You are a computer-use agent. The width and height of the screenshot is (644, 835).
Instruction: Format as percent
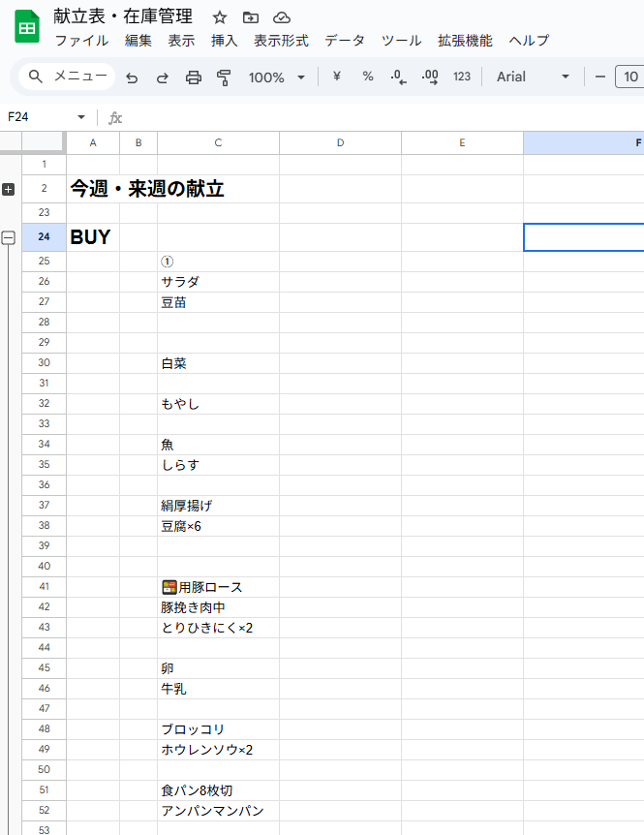click(368, 77)
